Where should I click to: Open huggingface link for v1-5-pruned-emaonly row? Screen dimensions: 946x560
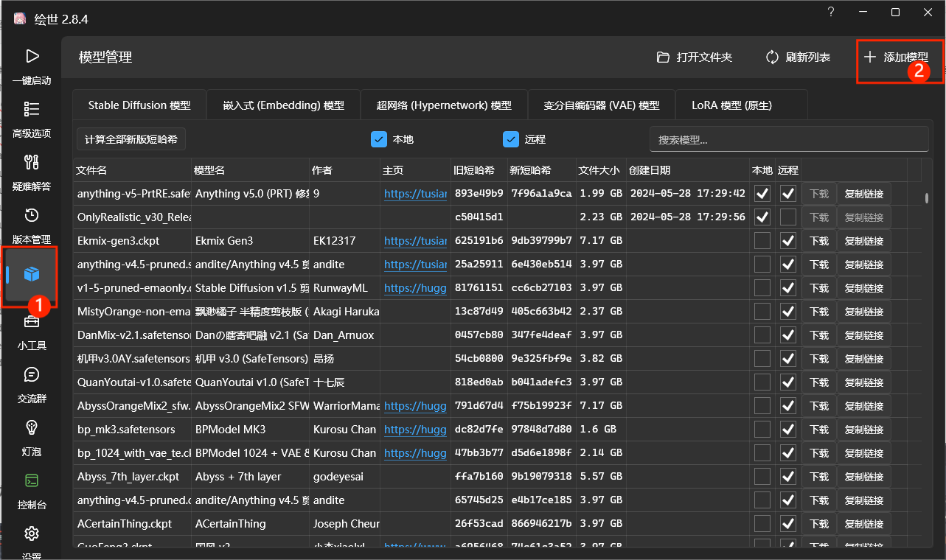(x=415, y=288)
